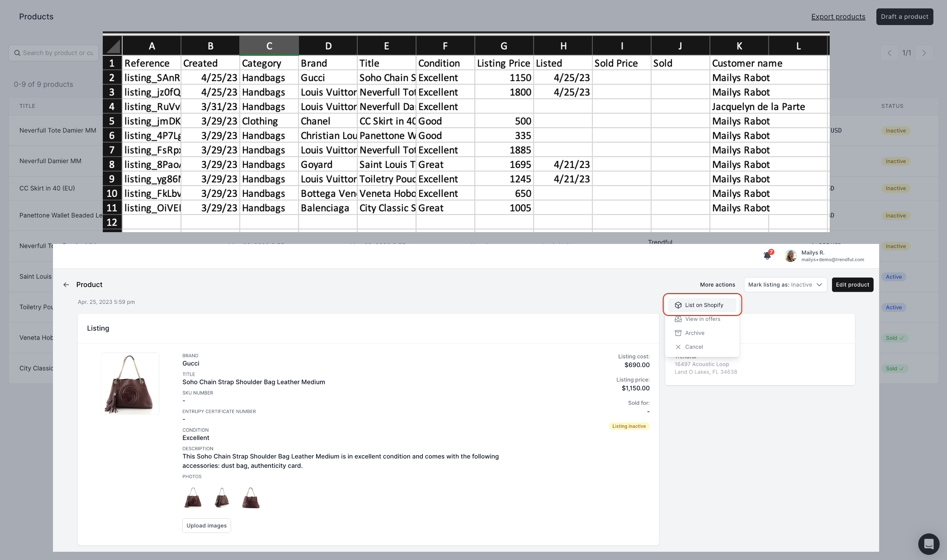Click the Edit product button
The image size is (947, 560).
point(852,285)
